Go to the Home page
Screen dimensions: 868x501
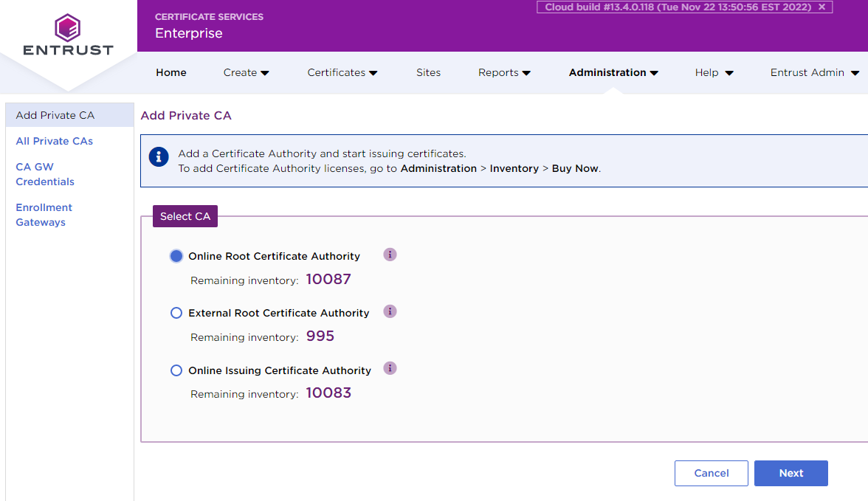point(171,72)
